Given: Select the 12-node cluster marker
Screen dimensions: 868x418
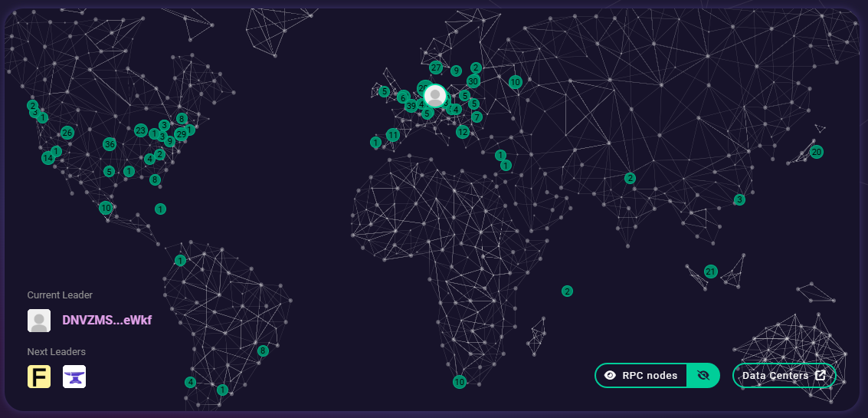Looking at the screenshot, I should tap(462, 132).
